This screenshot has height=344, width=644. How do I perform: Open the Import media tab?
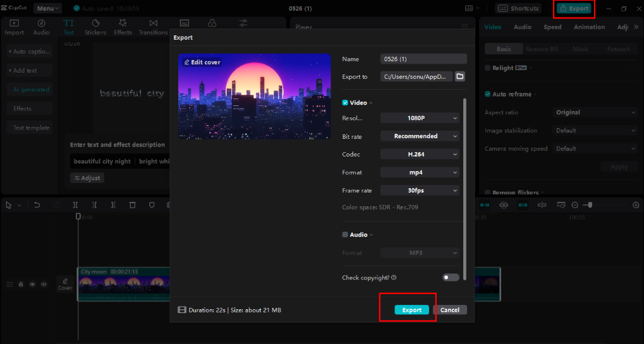click(x=14, y=28)
